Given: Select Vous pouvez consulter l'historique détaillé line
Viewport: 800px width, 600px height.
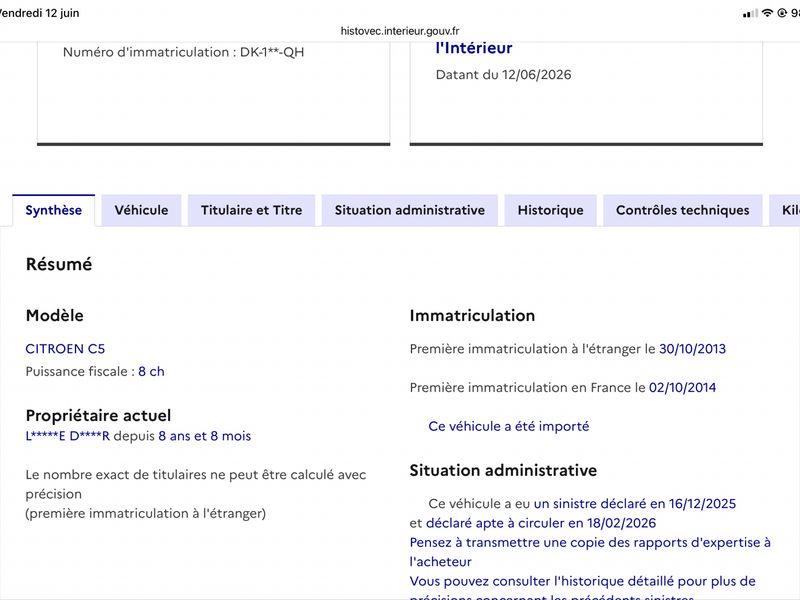Looking at the screenshot, I should click(x=583, y=590).
